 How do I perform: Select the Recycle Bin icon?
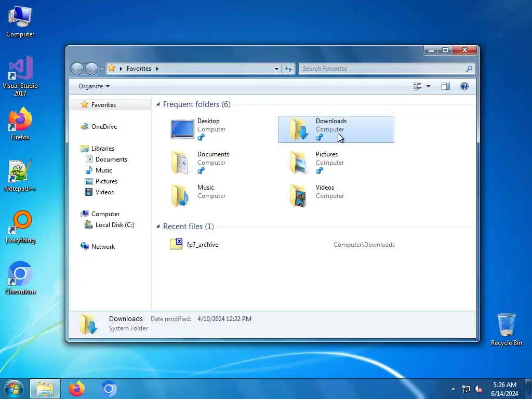coord(506,329)
